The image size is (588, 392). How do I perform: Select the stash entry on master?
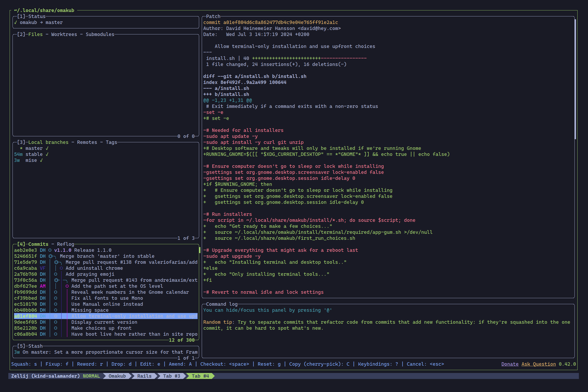(106, 352)
